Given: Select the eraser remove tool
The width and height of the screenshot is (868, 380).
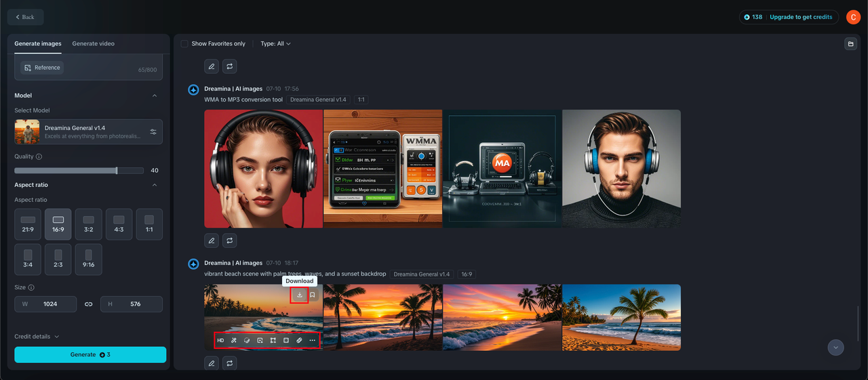Looking at the screenshot, I should coord(299,340).
